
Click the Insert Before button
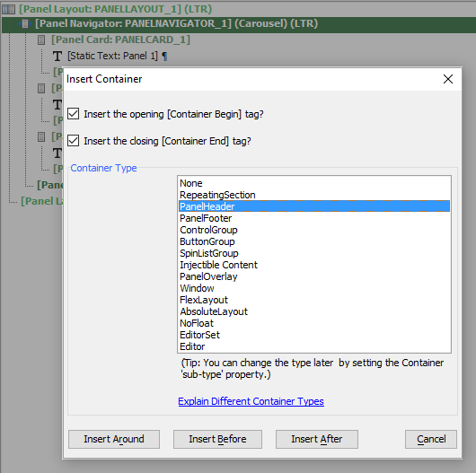pyautogui.click(x=217, y=439)
